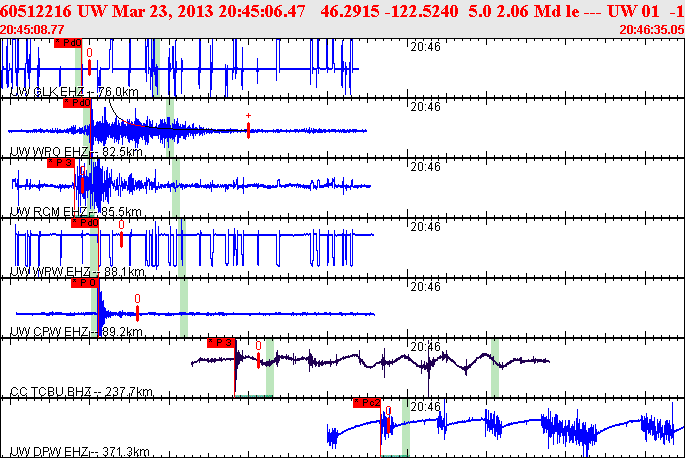Click the red P pick flag on RCM trace
This screenshot has width=685, height=458.
(x=60, y=163)
